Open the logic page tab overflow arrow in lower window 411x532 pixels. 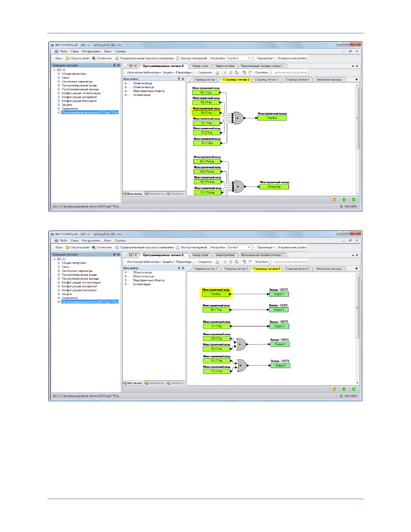(x=356, y=268)
